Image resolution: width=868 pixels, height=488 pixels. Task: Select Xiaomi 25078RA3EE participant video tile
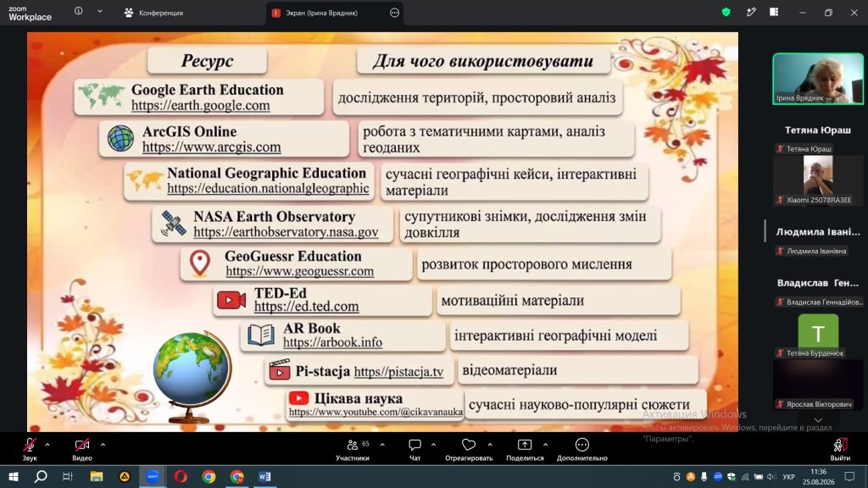[818, 180]
